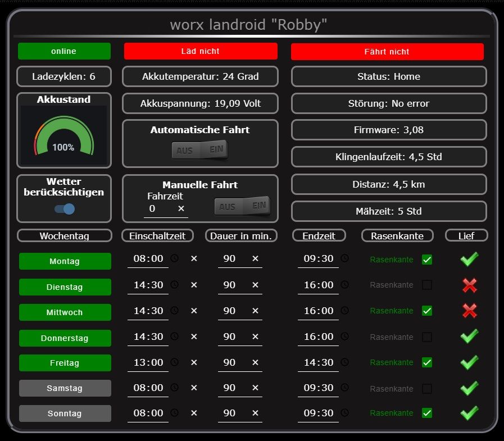504x441 pixels.
Task: Toggle the Dienstag weekday button
Action: coord(65,287)
